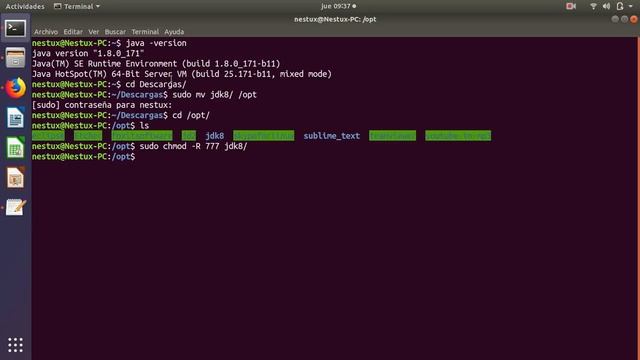Open the volume indicator
Viewport: 640px width, 360px height.
pyautogui.click(x=606, y=6)
